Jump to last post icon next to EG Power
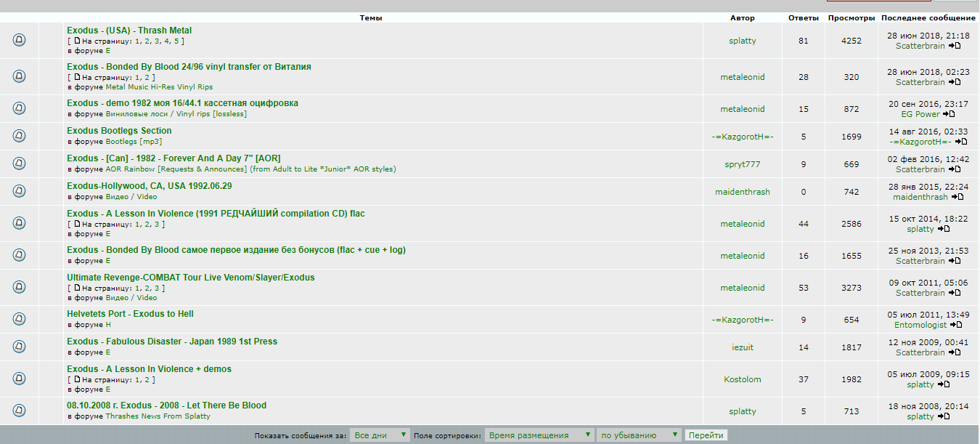 click(949, 114)
